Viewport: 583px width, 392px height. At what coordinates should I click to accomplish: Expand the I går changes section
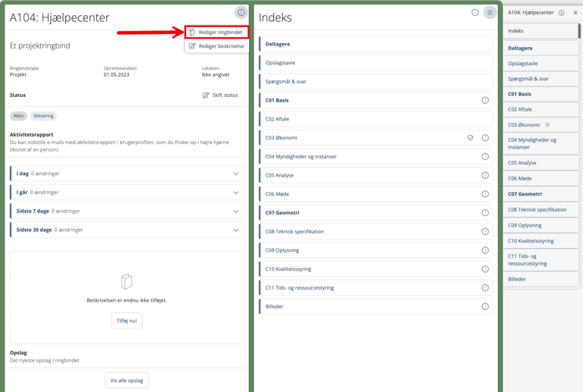pos(127,193)
